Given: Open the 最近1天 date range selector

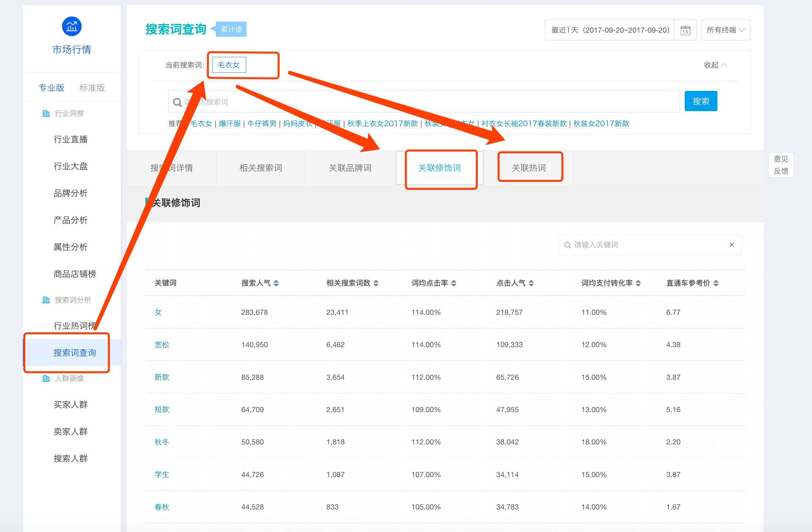Looking at the screenshot, I should [x=610, y=30].
